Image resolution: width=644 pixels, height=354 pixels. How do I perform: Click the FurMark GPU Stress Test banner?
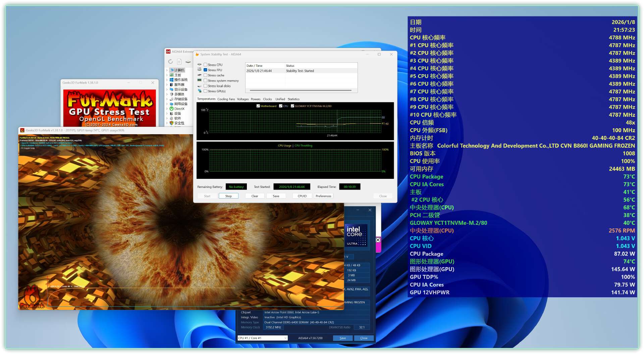coord(110,108)
